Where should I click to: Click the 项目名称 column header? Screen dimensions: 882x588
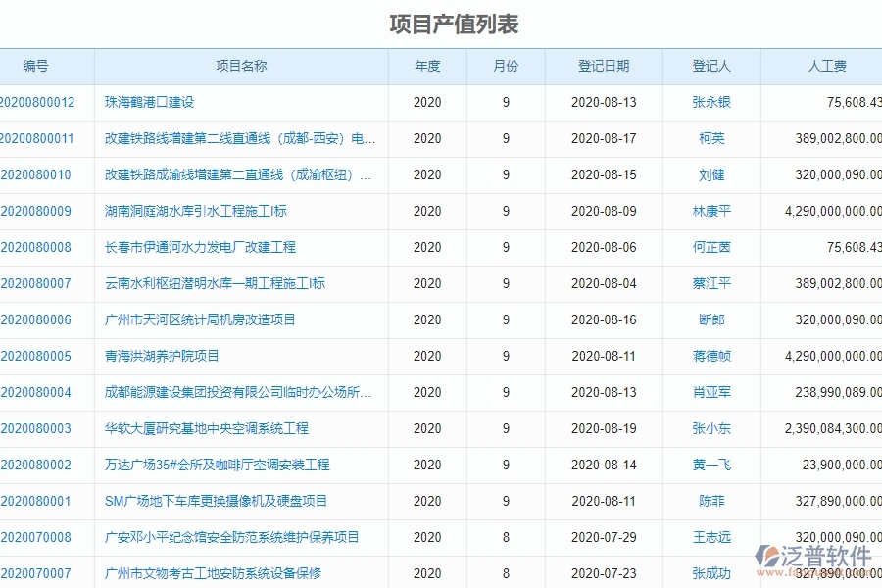(x=238, y=66)
